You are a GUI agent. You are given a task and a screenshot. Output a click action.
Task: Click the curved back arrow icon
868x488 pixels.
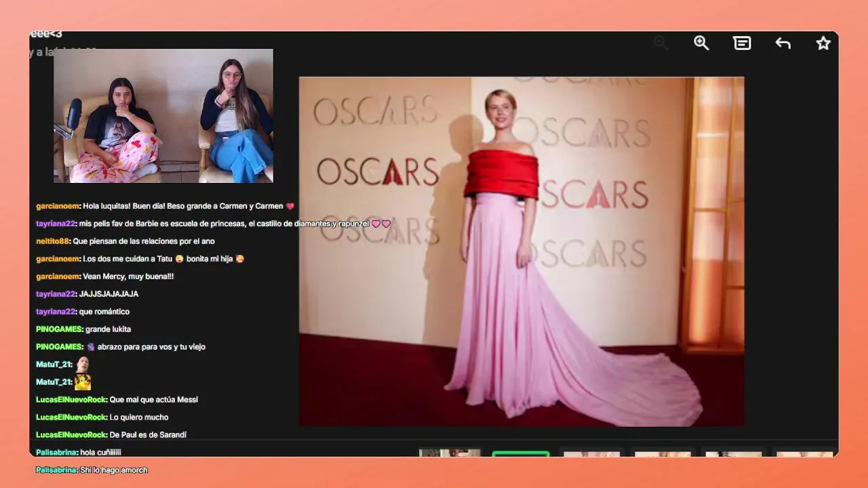coord(783,43)
